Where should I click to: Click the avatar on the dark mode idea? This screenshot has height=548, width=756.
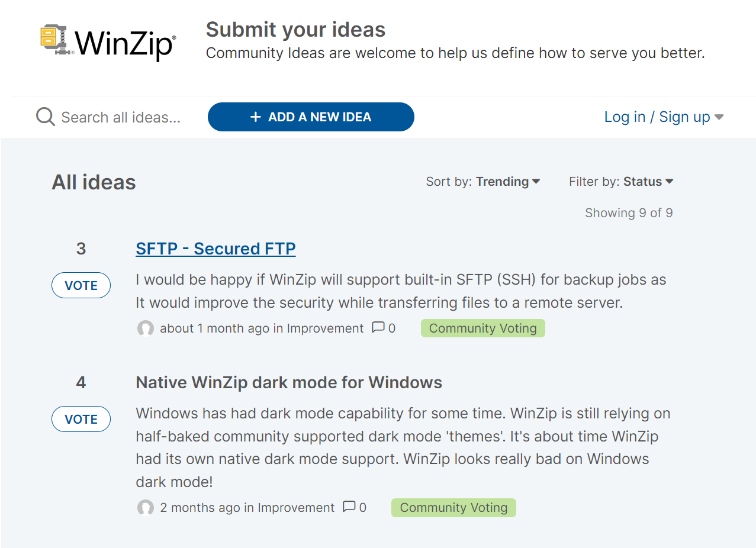145,508
